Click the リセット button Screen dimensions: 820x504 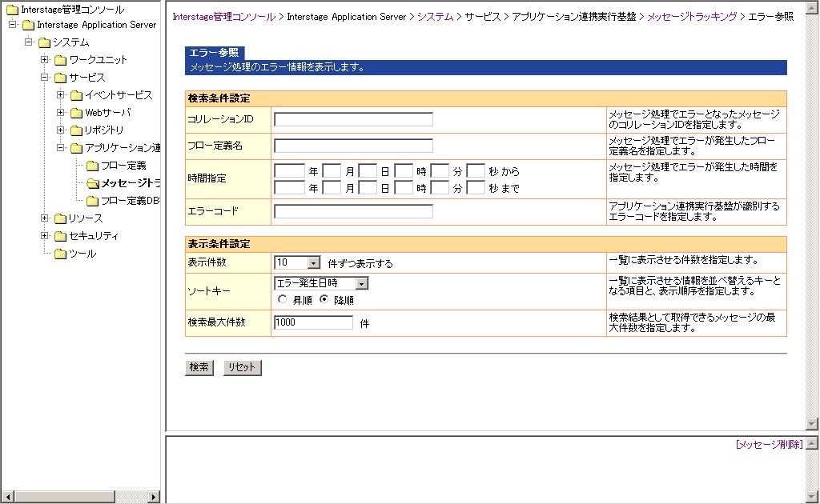coord(242,367)
